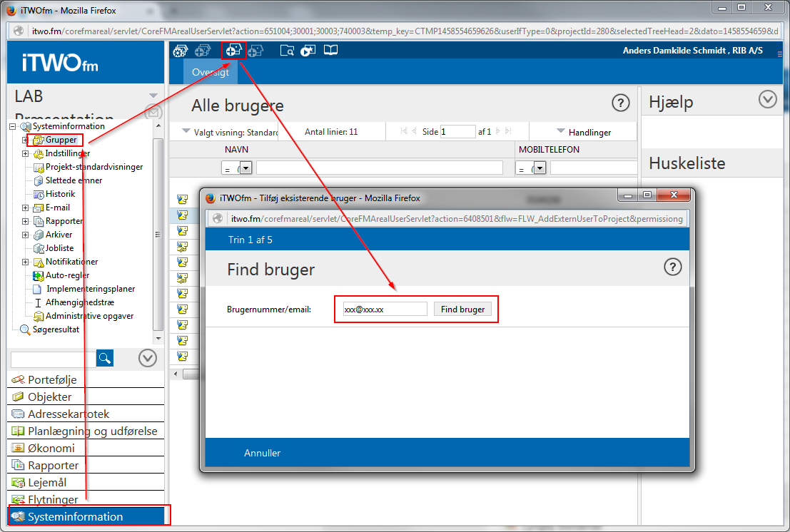
Task: Click Annuller in the dialog
Action: pyautogui.click(x=263, y=453)
